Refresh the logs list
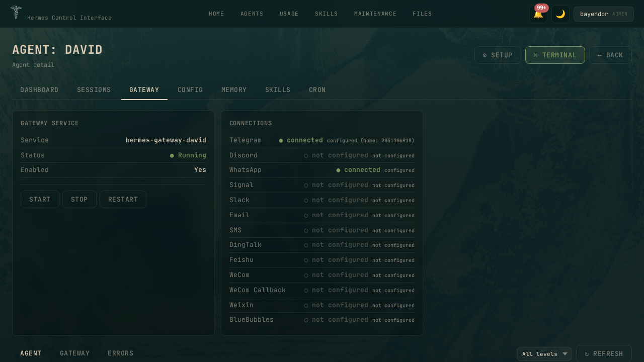Image resolution: width=644 pixels, height=362 pixels. (x=604, y=354)
